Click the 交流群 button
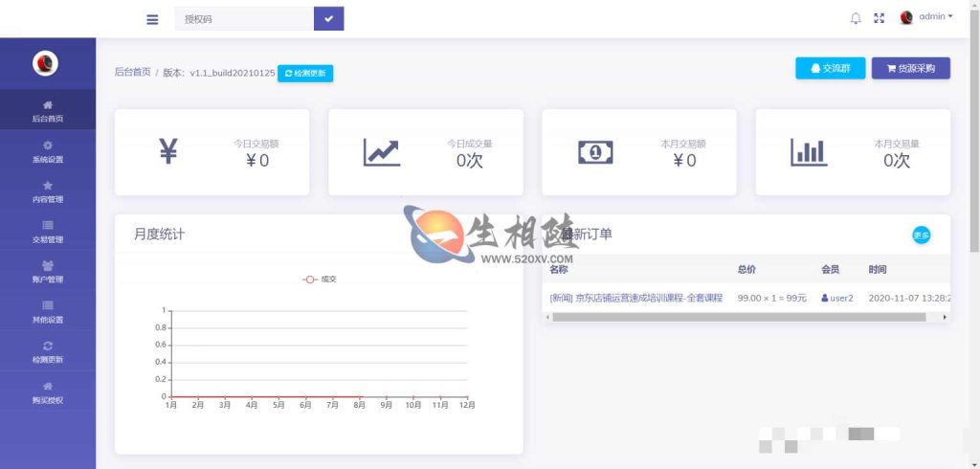This screenshot has width=980, height=469. point(830,68)
